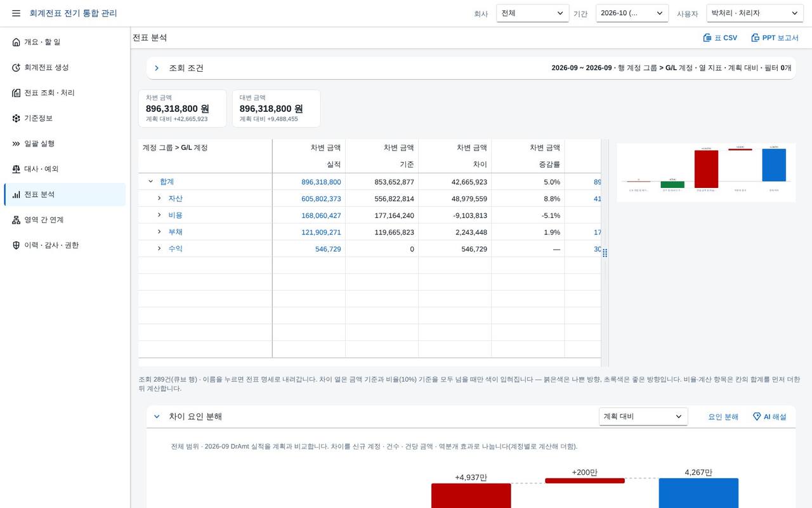Expand the 조회 조건 panel chevron
812x508 pixels.
point(157,68)
